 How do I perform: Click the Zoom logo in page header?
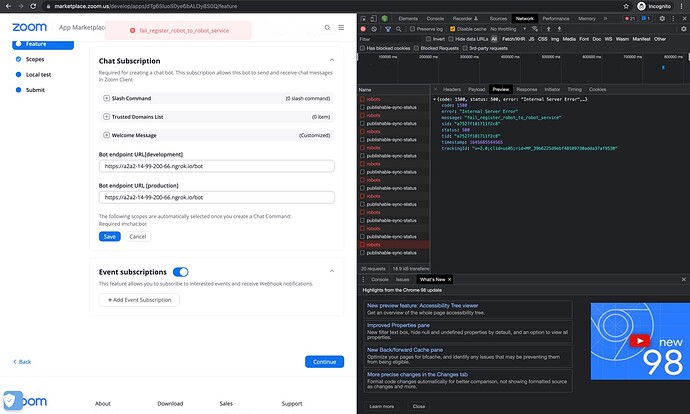[x=29, y=27]
